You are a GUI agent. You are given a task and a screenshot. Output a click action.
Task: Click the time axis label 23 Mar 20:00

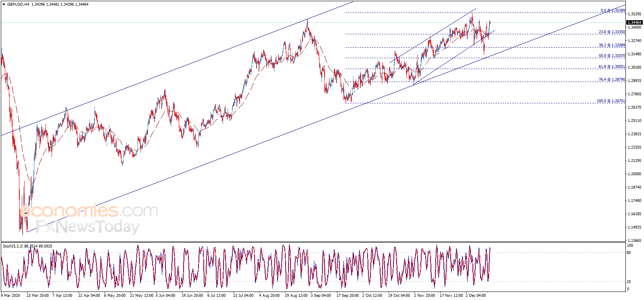pyautogui.click(x=38, y=296)
